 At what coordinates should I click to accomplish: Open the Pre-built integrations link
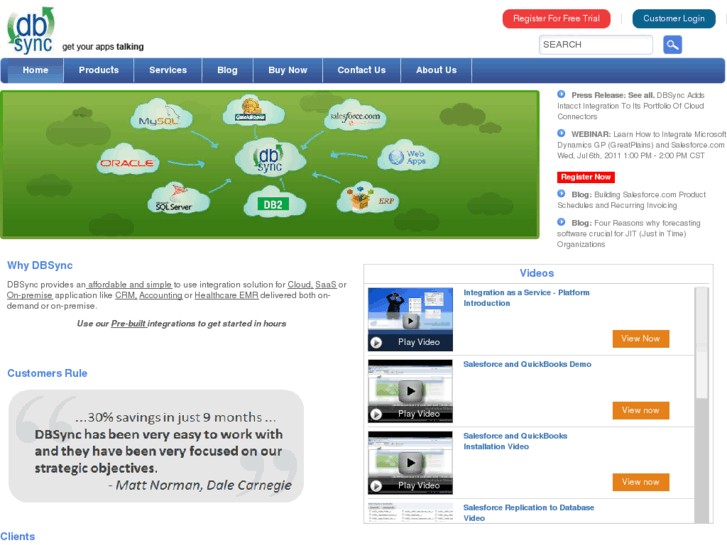point(129,323)
